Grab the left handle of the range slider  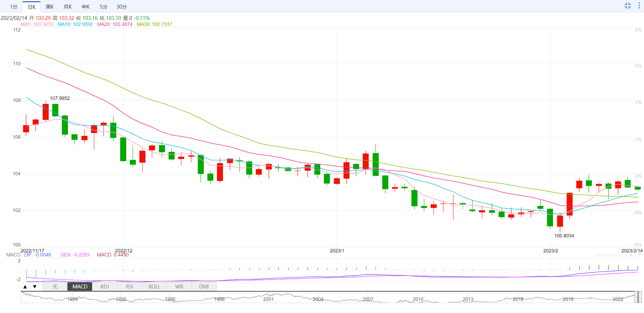(x=635, y=297)
